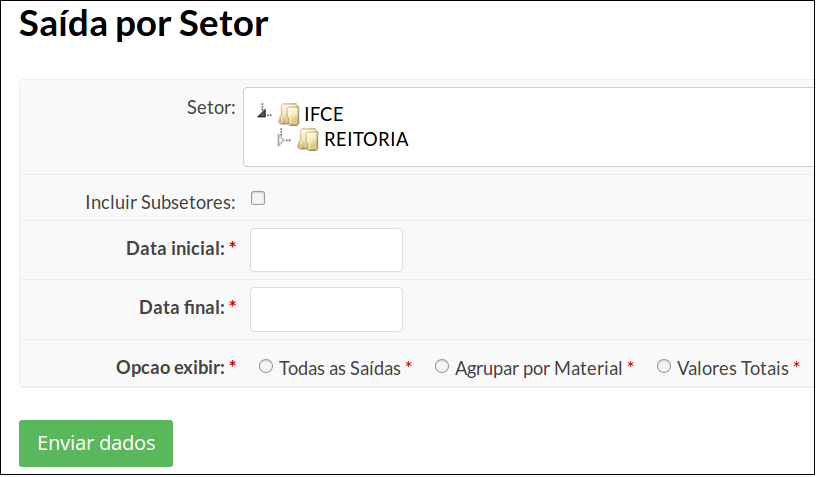The height and width of the screenshot is (477, 816).
Task: Click the Valores Totais option label
Action: (x=733, y=368)
